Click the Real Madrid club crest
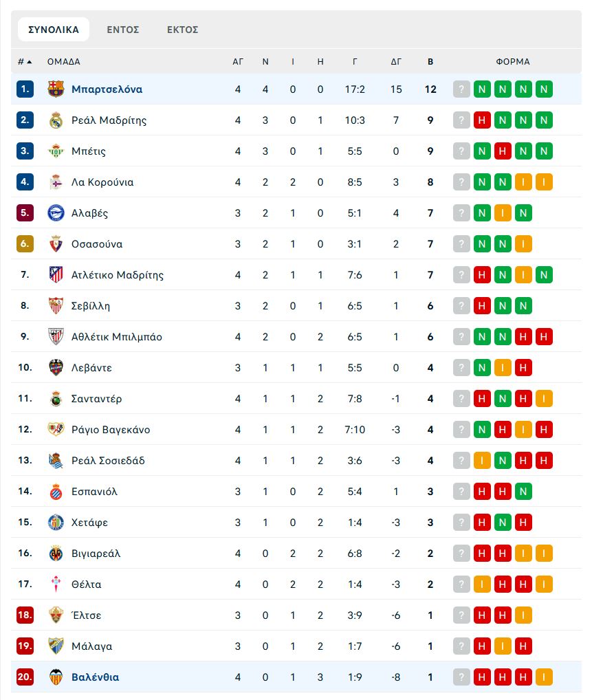The width and height of the screenshot is (592, 700). tap(56, 120)
